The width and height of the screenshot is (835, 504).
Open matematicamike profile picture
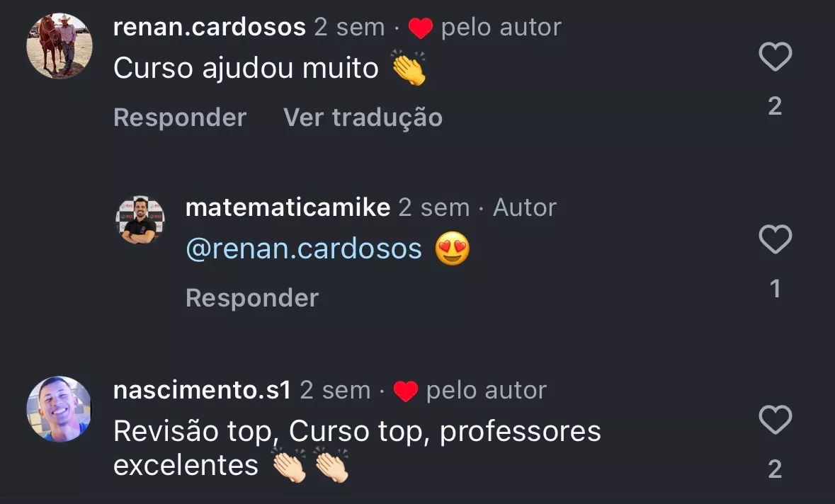(x=140, y=220)
